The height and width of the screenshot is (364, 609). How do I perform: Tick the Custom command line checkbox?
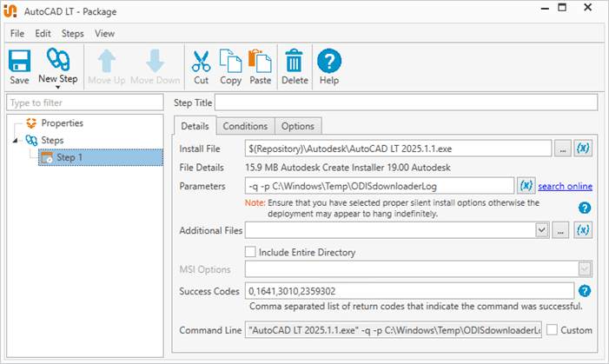coord(552,330)
